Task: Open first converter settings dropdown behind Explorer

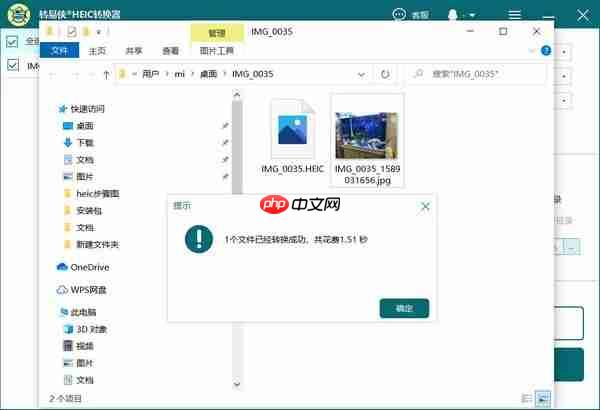Action: click(x=564, y=52)
